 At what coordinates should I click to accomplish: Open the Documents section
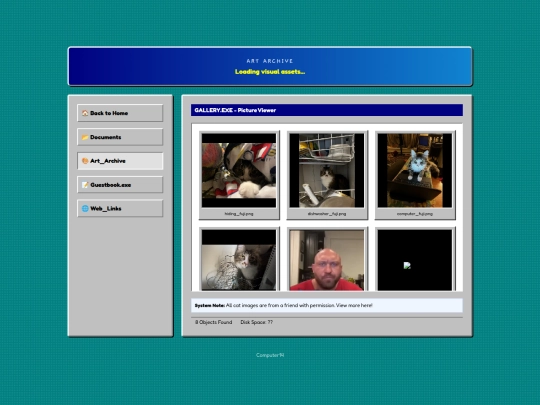pos(120,137)
